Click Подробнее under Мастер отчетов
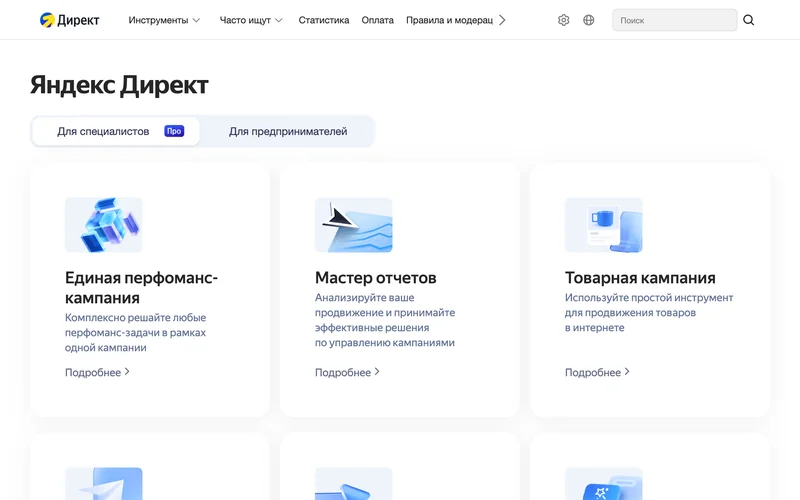 click(x=347, y=372)
